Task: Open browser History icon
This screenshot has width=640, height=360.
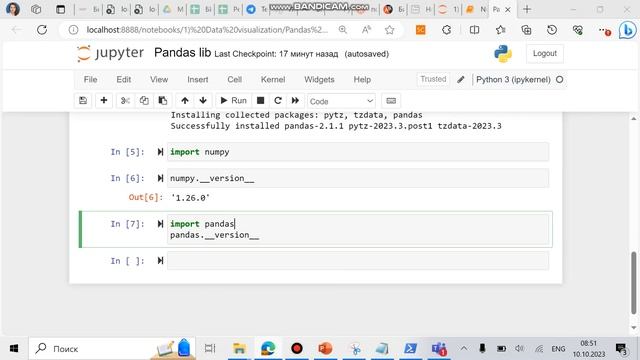Action: coord(552,30)
